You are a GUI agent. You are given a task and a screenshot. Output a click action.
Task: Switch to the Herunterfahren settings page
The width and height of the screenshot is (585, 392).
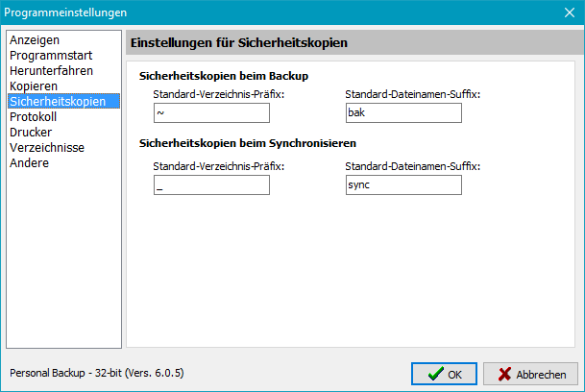(53, 71)
